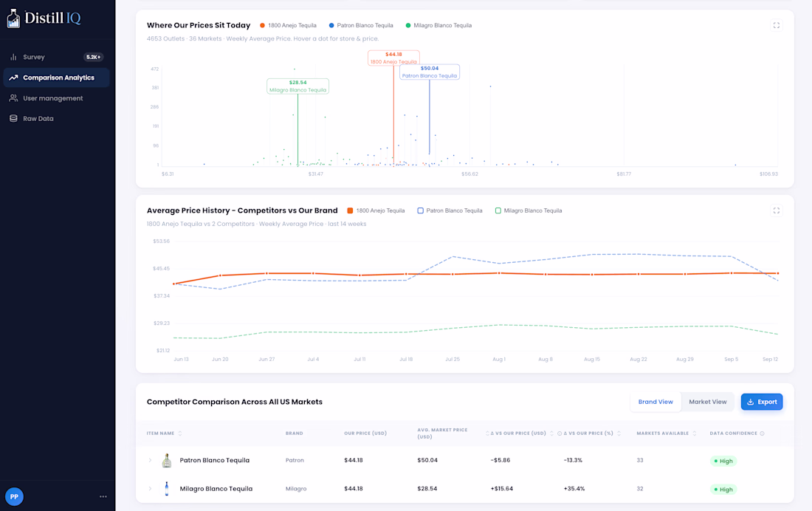Expand the Patron Blanco Tequila row

point(150,460)
